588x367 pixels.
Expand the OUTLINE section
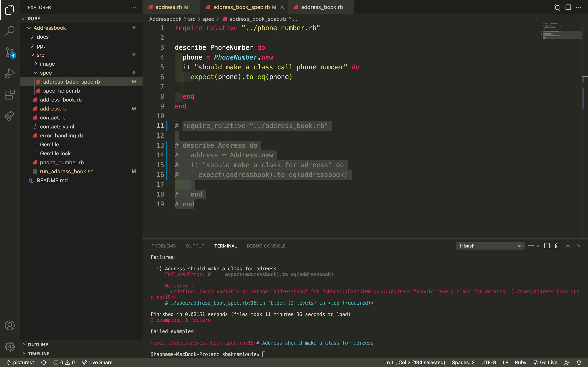(38, 344)
